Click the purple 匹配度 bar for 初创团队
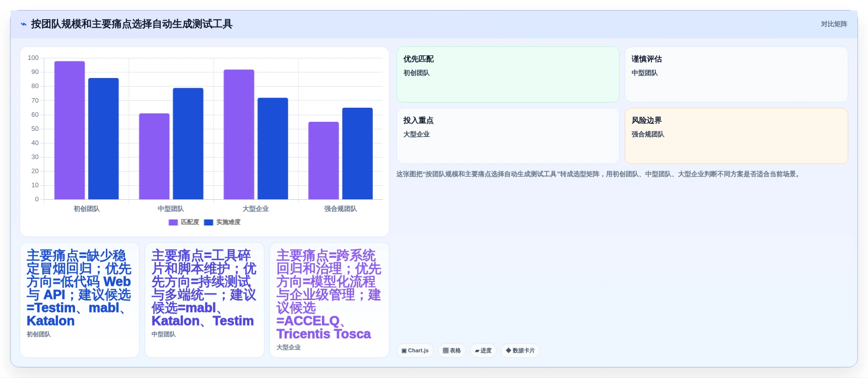This screenshot has width=868, height=378. (x=70, y=130)
